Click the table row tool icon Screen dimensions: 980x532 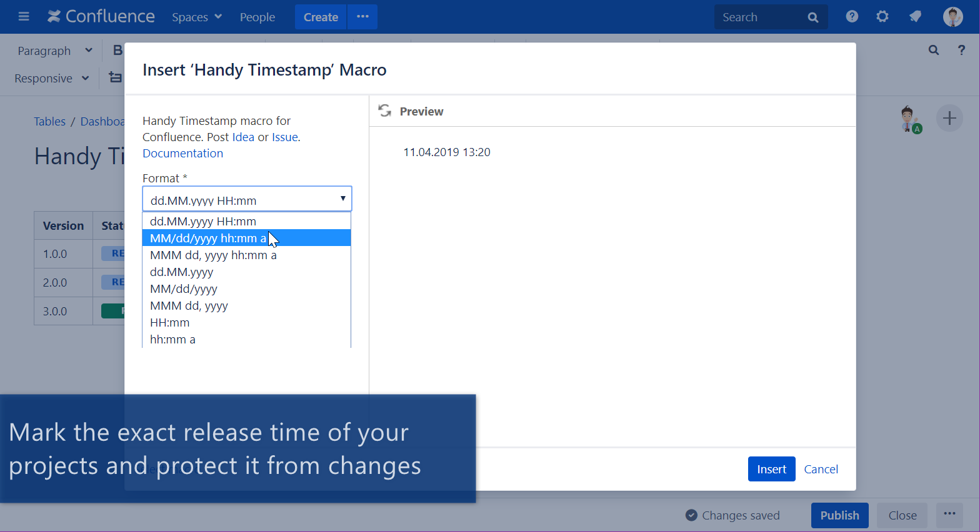coord(116,77)
